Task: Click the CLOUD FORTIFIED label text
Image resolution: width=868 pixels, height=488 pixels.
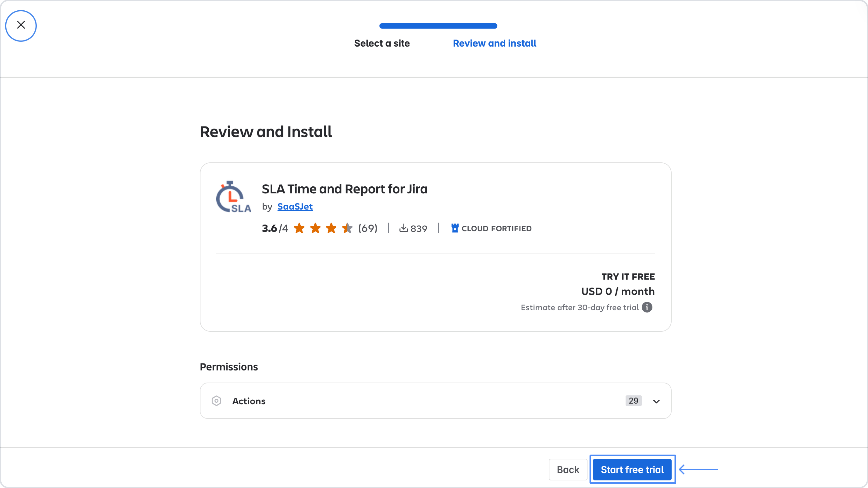Action: pyautogui.click(x=496, y=228)
